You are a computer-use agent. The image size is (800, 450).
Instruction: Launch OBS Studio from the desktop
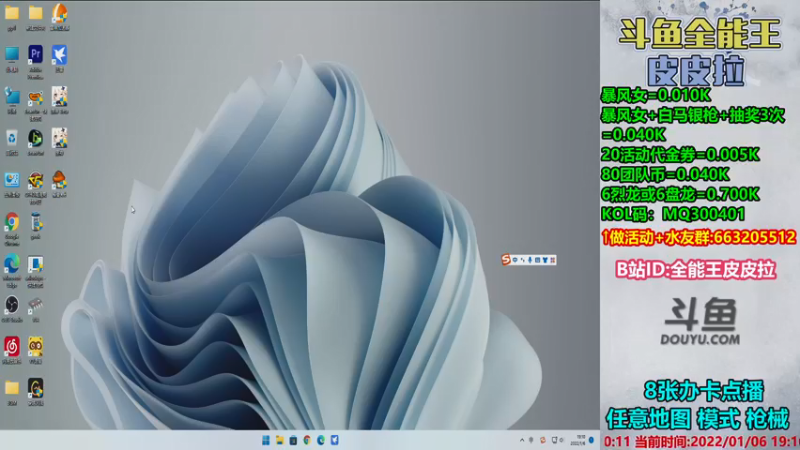[12, 305]
